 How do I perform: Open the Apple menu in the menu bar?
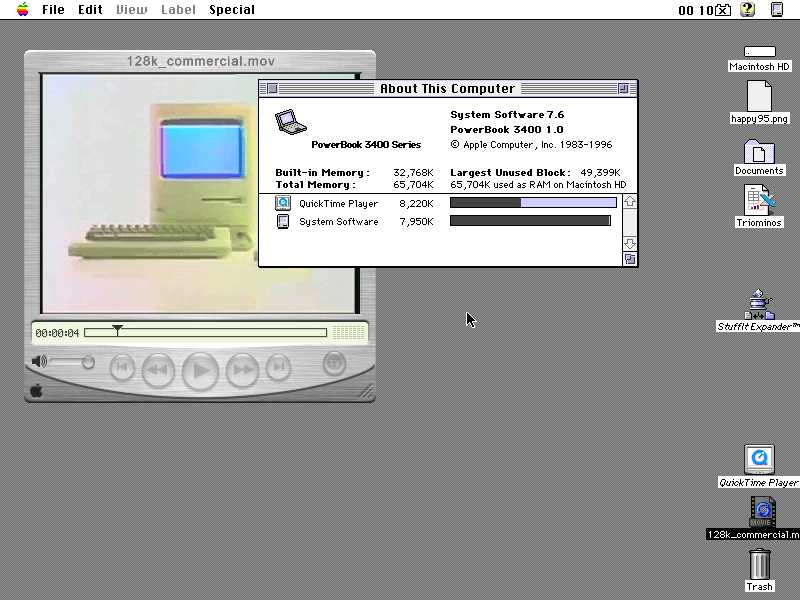[x=22, y=10]
